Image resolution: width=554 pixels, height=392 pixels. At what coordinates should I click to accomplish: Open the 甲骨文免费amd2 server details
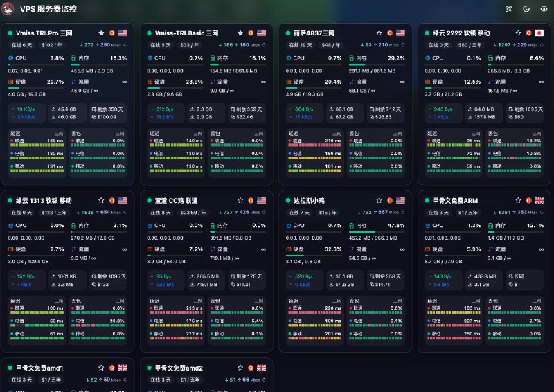click(179, 368)
